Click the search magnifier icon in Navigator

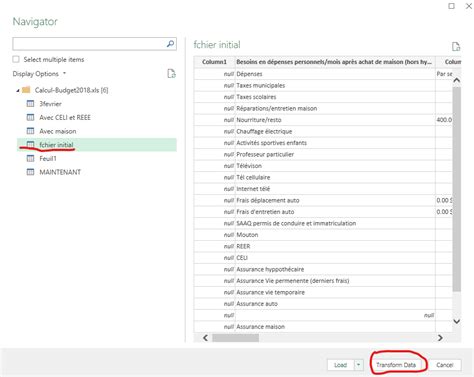(170, 44)
